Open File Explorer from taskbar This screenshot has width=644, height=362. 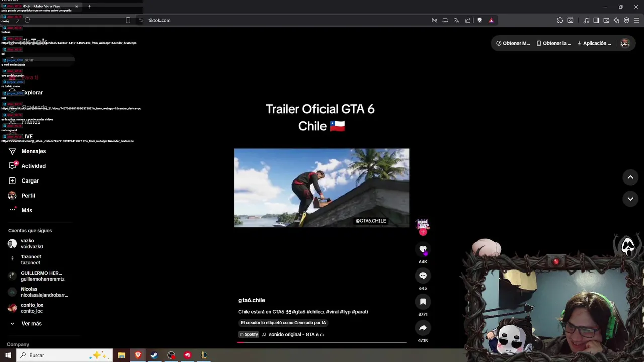tap(121, 355)
